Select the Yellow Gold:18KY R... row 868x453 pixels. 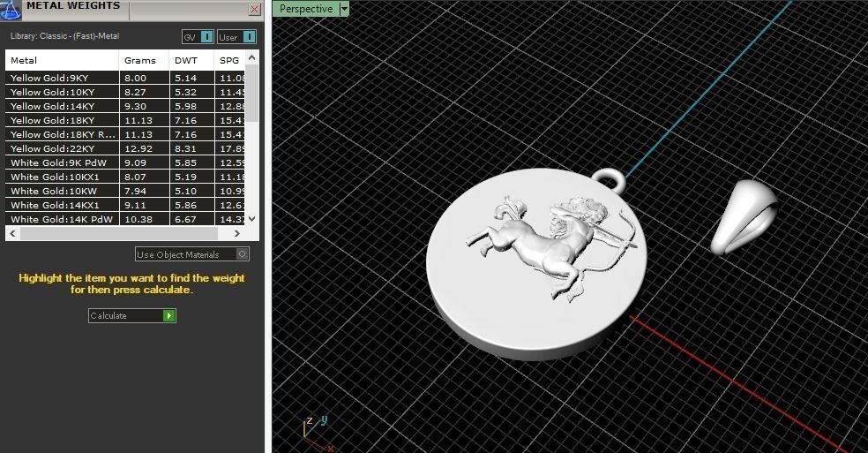(x=125, y=134)
